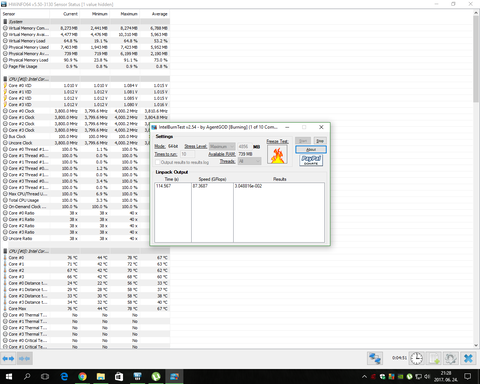The height and width of the screenshot is (384, 480).
Task: Start logging with the add-log sheet icon
Action: [x=434, y=359]
